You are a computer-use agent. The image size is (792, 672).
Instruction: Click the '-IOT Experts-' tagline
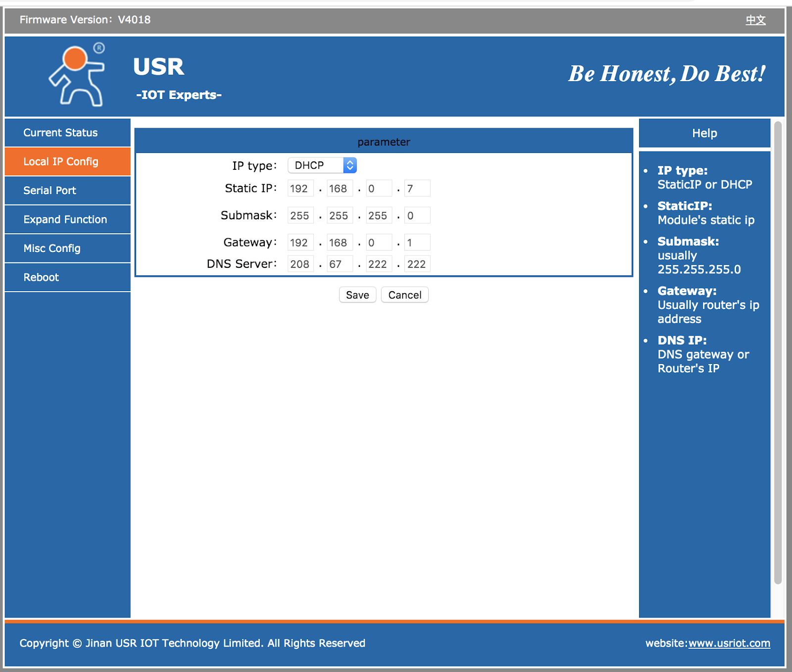coord(179,95)
